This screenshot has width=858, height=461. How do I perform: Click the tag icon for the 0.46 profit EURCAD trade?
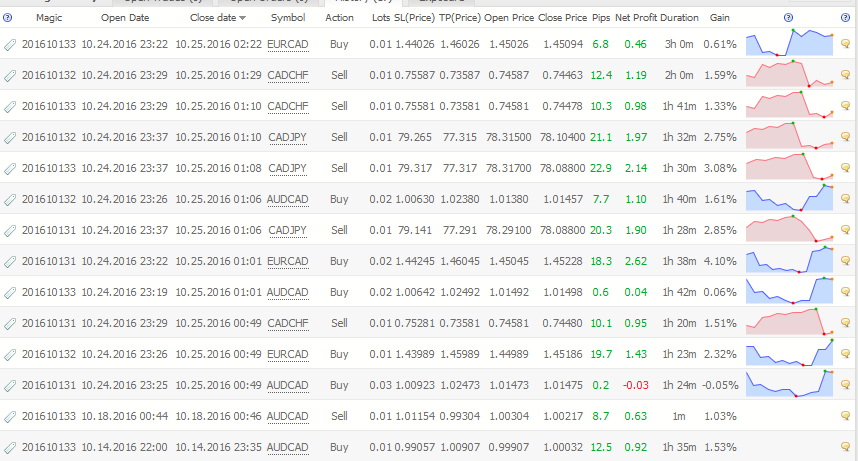10,44
